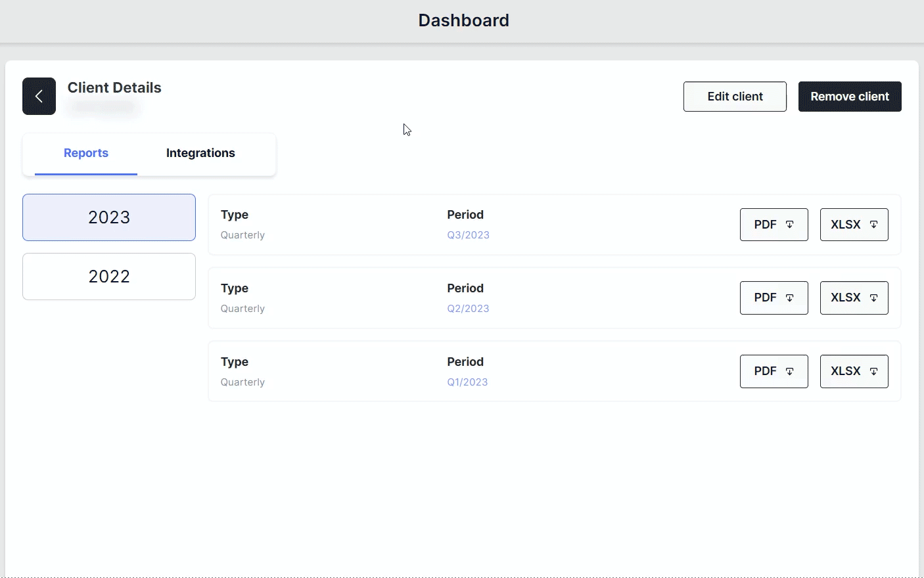Open the Edit client dialog
The image size is (924, 578).
click(735, 97)
